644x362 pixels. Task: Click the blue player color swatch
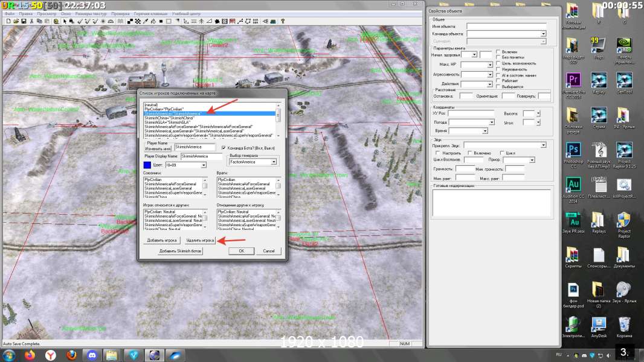tap(147, 165)
